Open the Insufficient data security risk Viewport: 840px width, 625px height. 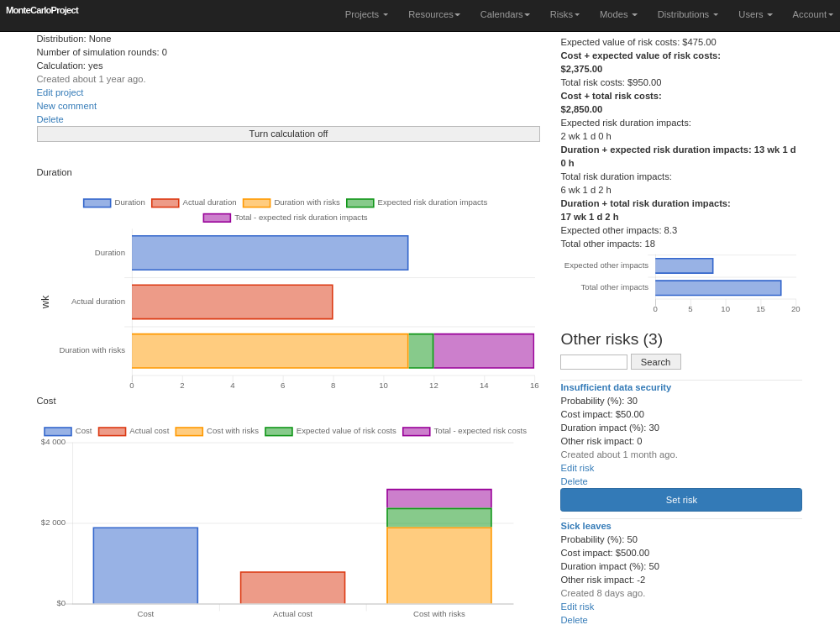(616, 387)
